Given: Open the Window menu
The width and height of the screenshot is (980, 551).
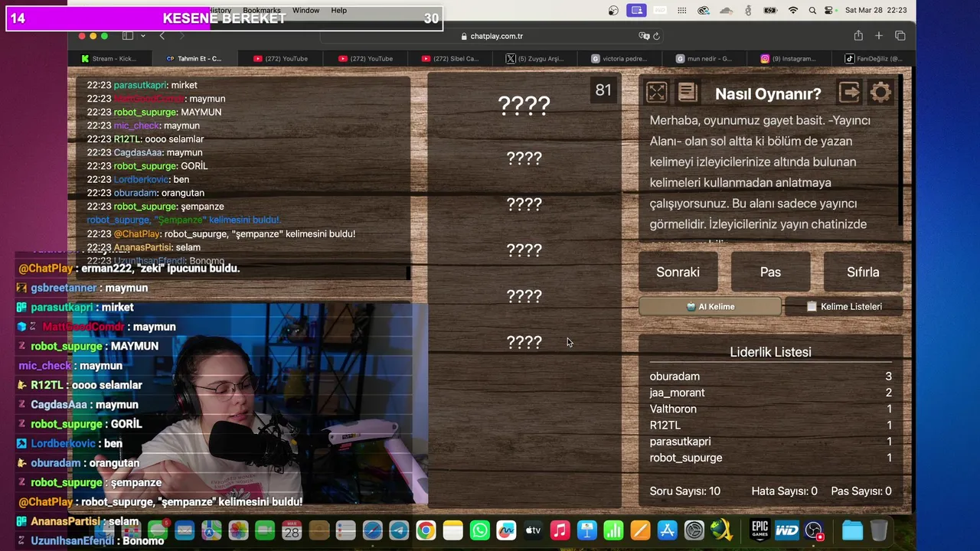Looking at the screenshot, I should click(305, 10).
